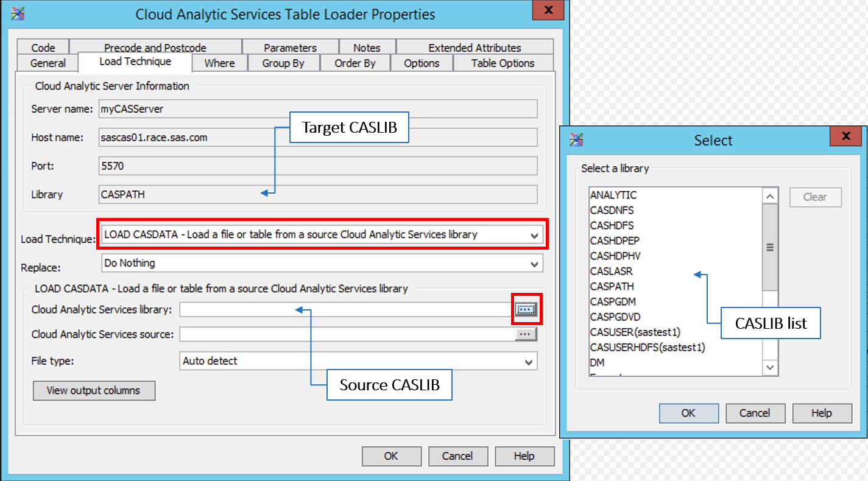Image resolution: width=868 pixels, height=481 pixels.
Task: Open the Table Options tab
Action: (x=503, y=63)
